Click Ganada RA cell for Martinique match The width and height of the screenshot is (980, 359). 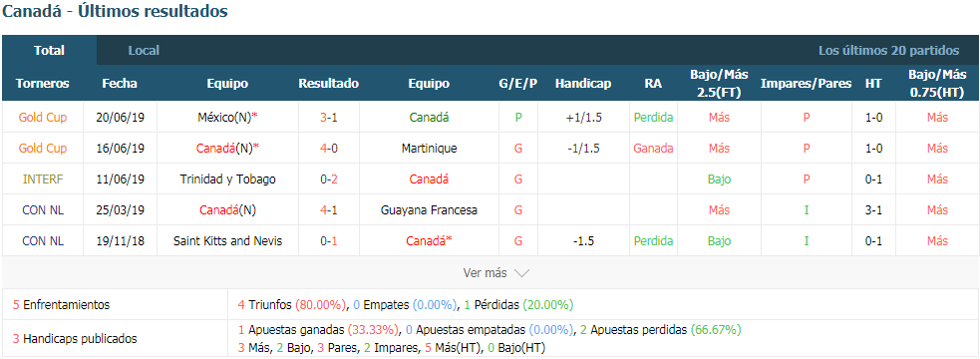[x=653, y=149]
